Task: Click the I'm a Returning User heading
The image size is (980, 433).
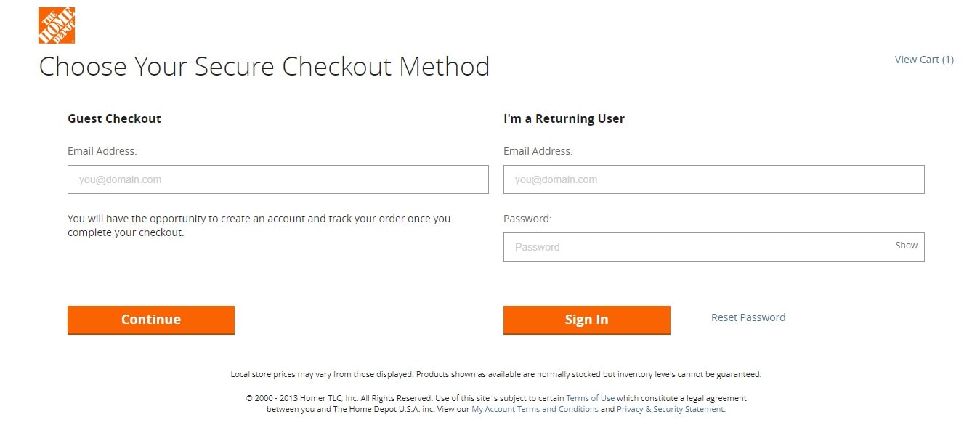Action: [x=564, y=118]
